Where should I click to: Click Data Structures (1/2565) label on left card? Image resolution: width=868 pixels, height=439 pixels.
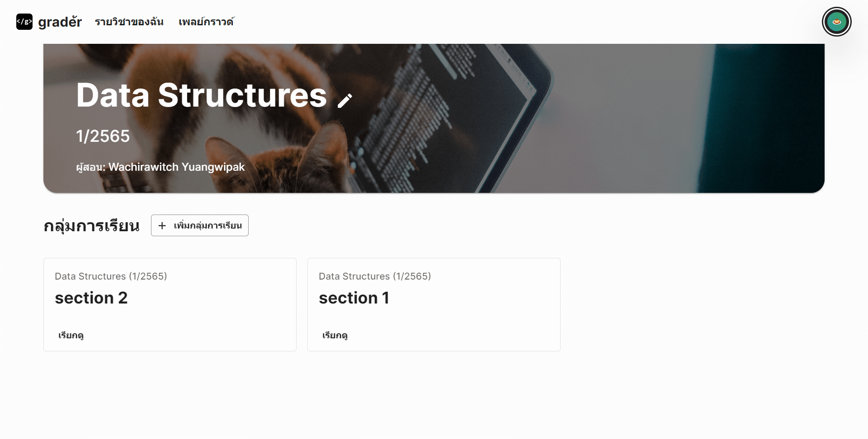tap(111, 276)
